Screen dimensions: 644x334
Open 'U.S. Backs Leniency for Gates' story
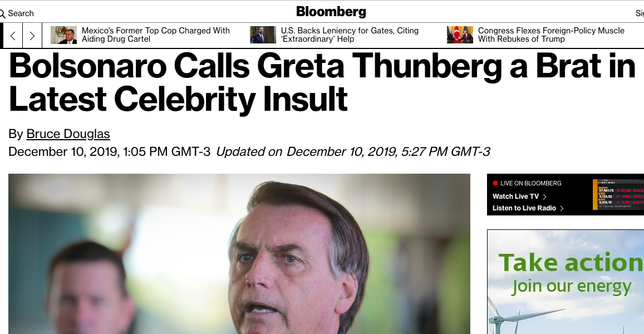click(x=350, y=35)
